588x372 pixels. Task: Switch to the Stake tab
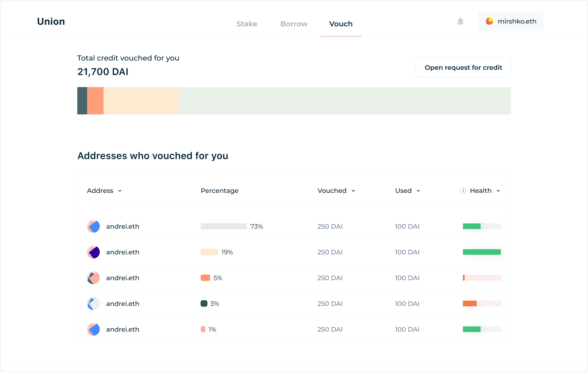[x=247, y=24]
